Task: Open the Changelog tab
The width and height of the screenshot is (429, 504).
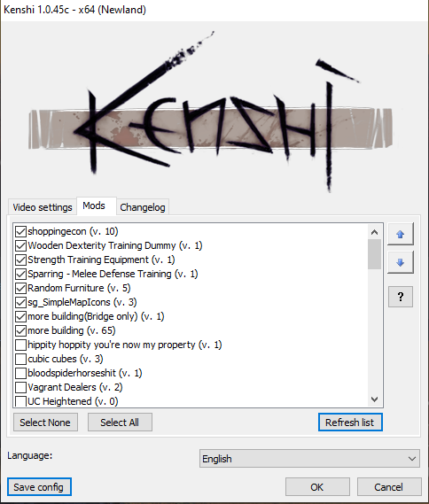Action: 143,207
